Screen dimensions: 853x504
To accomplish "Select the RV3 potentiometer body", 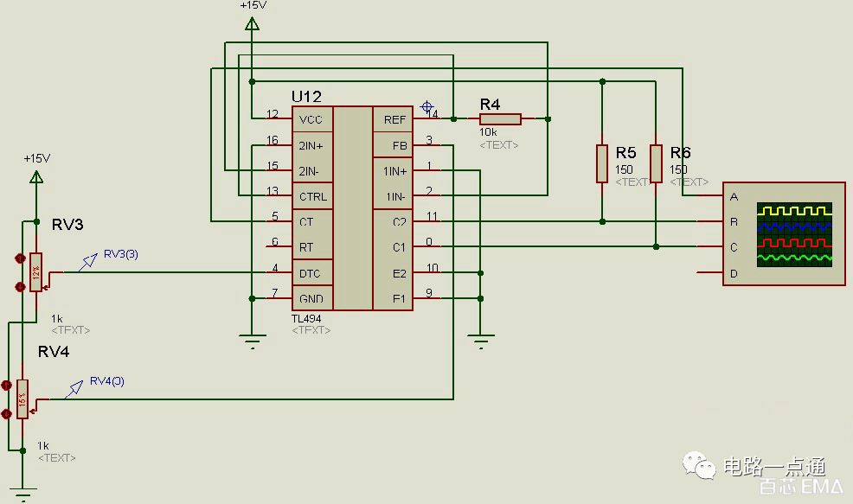I will click(36, 271).
